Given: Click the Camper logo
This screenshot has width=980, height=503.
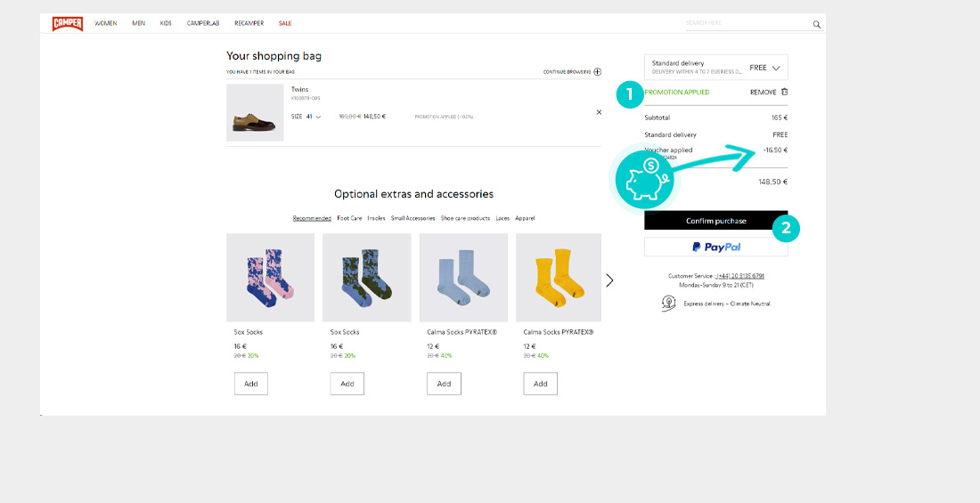Looking at the screenshot, I should [68, 24].
